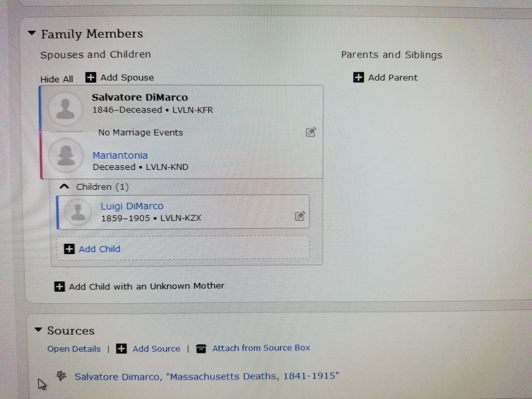532x399 pixels.
Task: Click the Add Source plus icon
Action: click(x=121, y=349)
